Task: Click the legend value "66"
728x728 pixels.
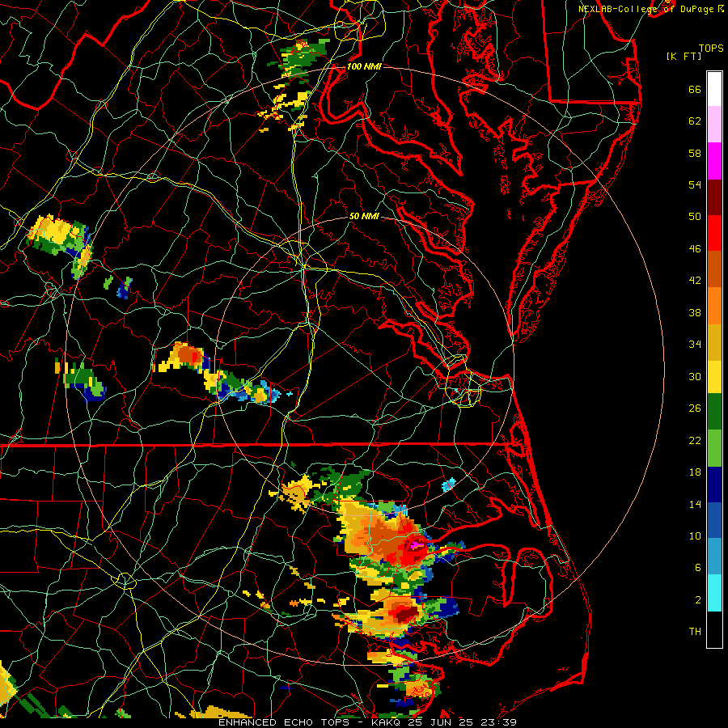Action: click(x=695, y=89)
